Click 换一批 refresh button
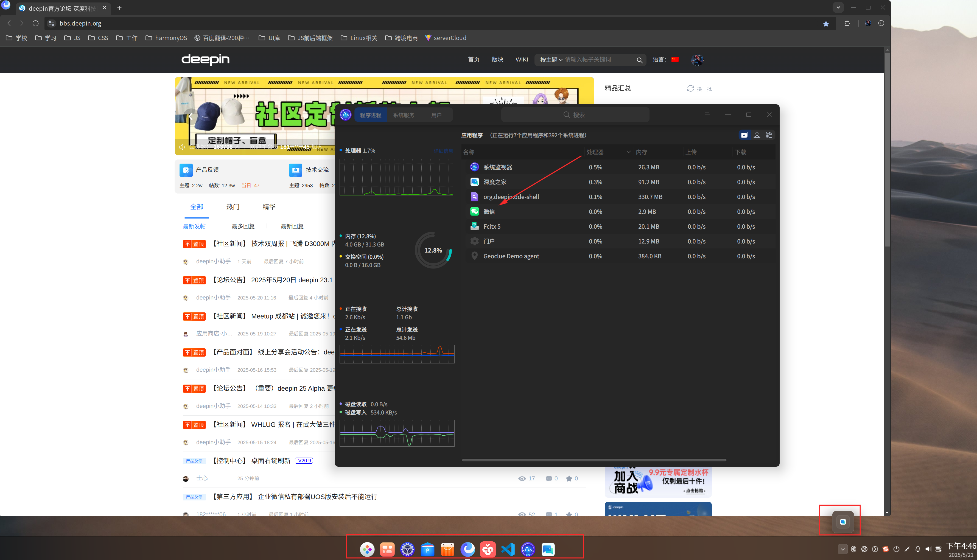This screenshot has width=977, height=560. click(x=699, y=89)
